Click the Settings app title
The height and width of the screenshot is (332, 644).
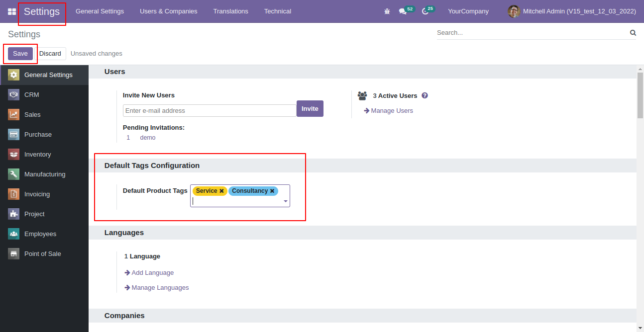(42, 11)
